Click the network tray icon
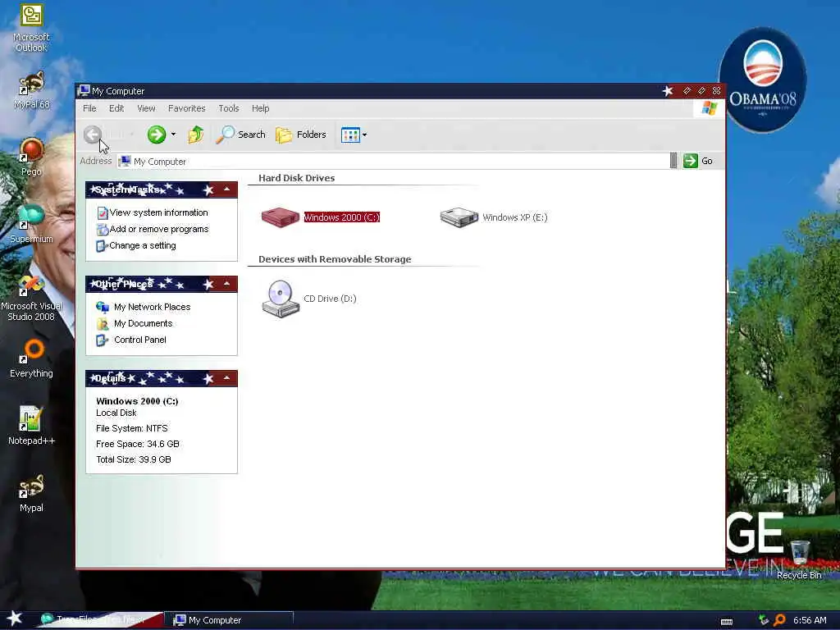Screen dimensions: 840x630 (x=764, y=620)
